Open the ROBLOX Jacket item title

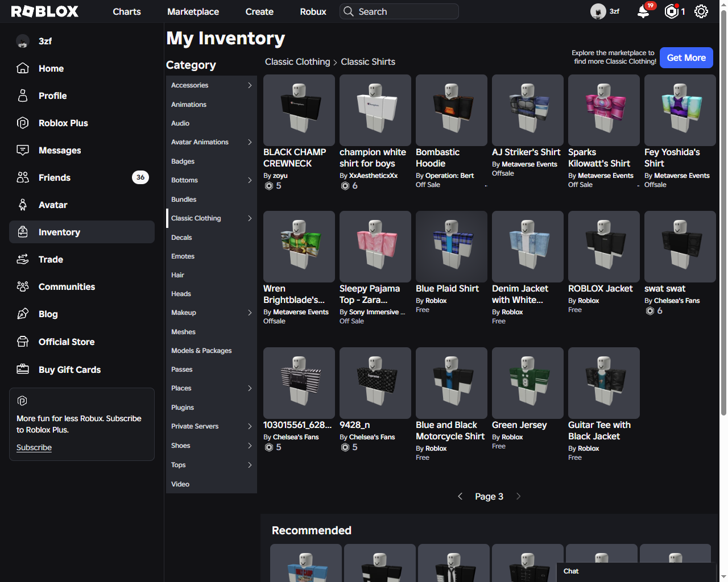point(601,289)
